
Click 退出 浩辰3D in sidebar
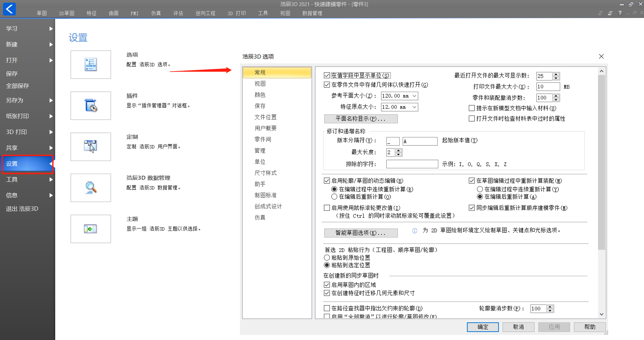point(22,209)
